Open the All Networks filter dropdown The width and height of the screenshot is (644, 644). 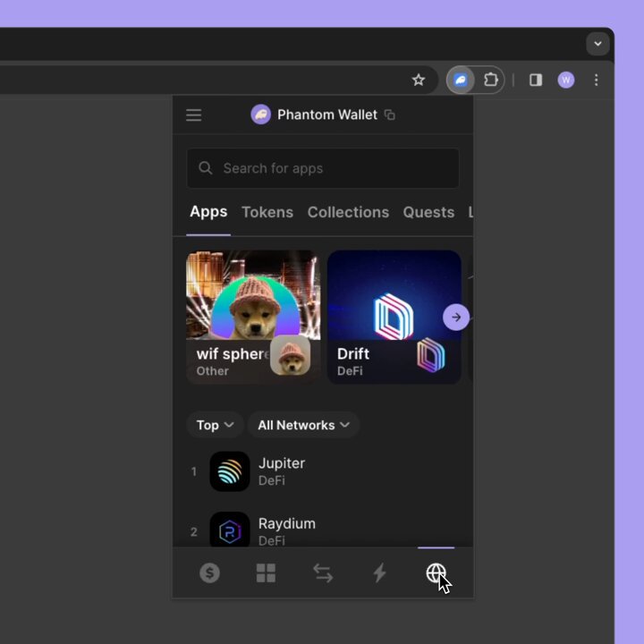pyautogui.click(x=303, y=425)
